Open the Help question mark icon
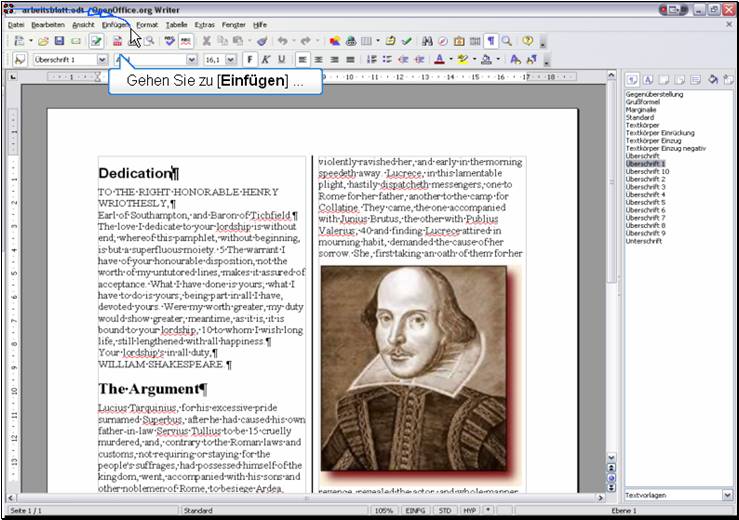This screenshot has width=739, height=520. [x=527, y=41]
